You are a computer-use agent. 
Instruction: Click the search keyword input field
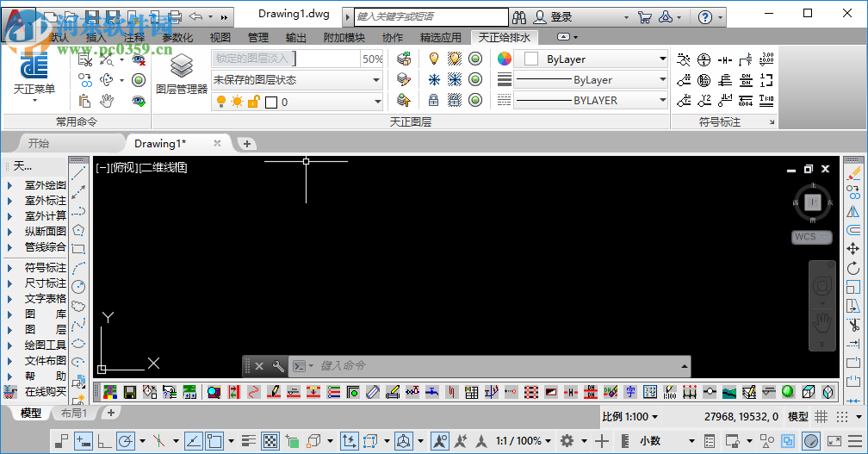point(431,16)
